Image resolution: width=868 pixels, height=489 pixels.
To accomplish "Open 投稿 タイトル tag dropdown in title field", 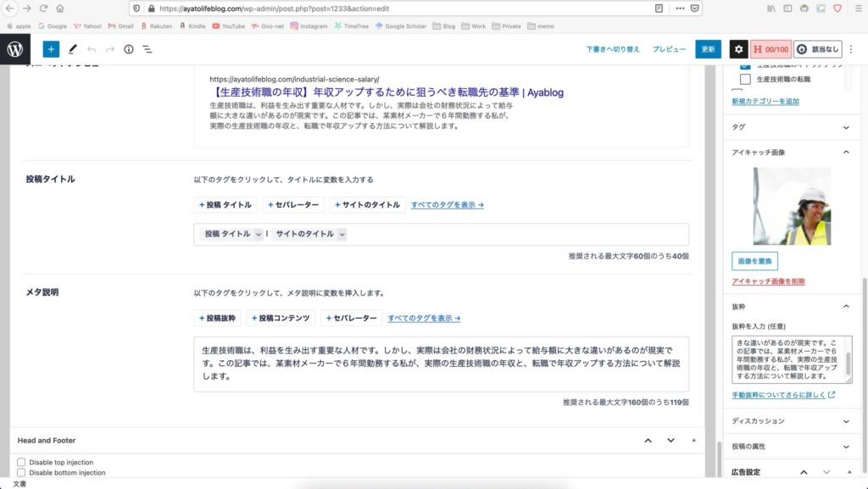I will pyautogui.click(x=258, y=234).
